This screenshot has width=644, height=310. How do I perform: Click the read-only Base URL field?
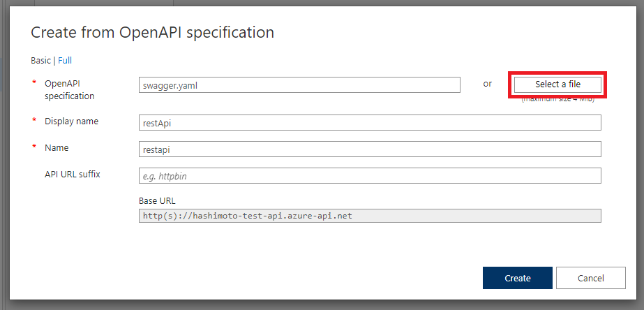[370, 216]
